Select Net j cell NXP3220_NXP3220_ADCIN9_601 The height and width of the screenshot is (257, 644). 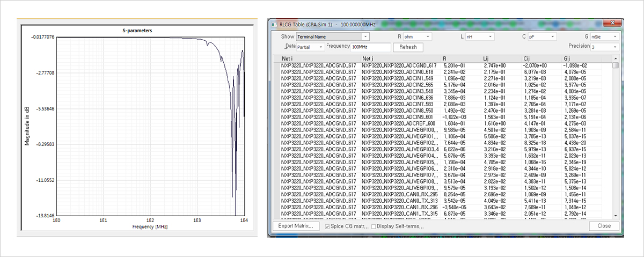pyautogui.click(x=397, y=116)
